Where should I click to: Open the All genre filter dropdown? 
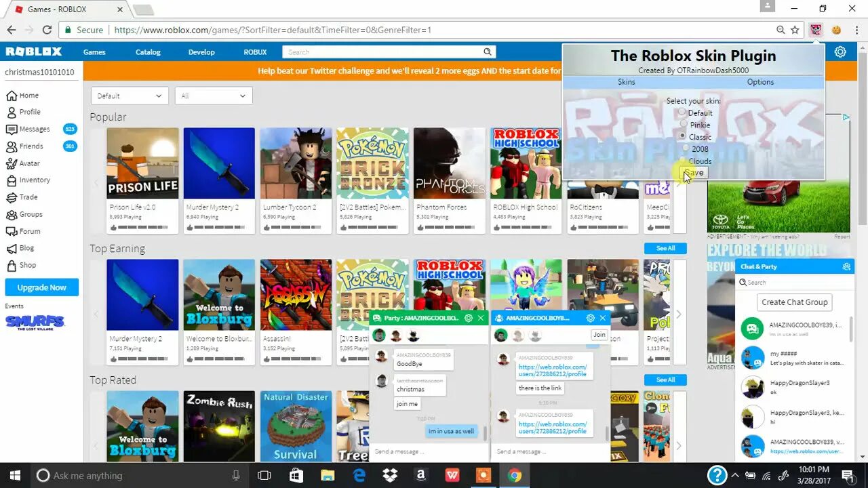pos(214,96)
